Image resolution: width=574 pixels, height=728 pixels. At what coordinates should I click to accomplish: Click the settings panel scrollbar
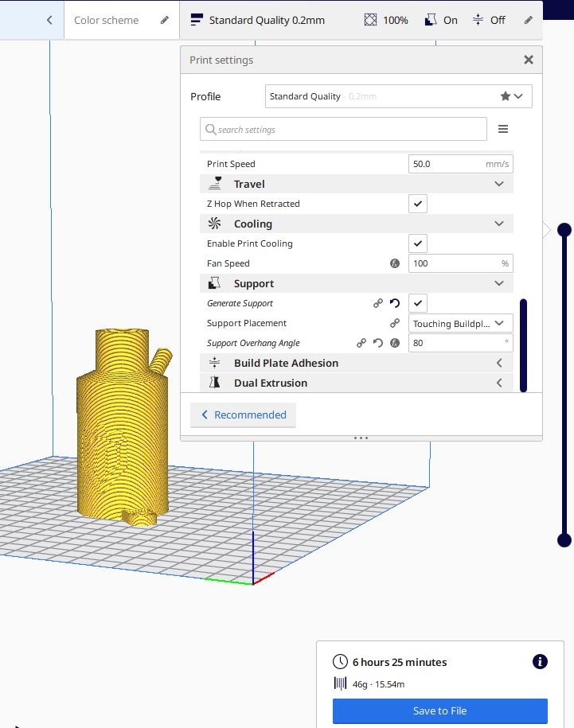[523, 345]
